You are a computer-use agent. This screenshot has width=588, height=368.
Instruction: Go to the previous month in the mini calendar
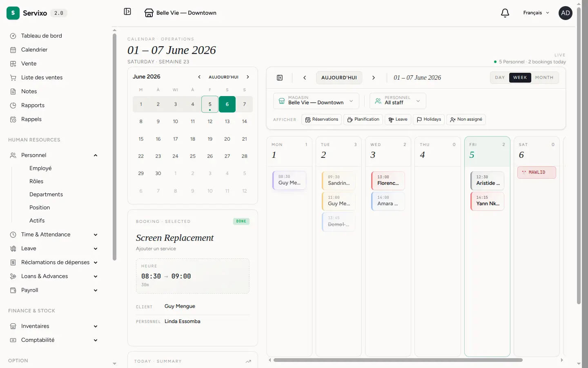[199, 77]
